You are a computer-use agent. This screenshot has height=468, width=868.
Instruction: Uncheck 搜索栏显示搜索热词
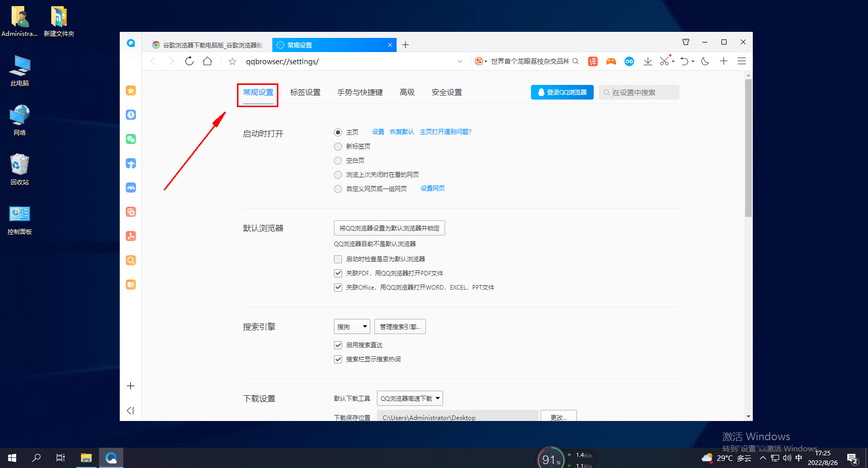338,359
